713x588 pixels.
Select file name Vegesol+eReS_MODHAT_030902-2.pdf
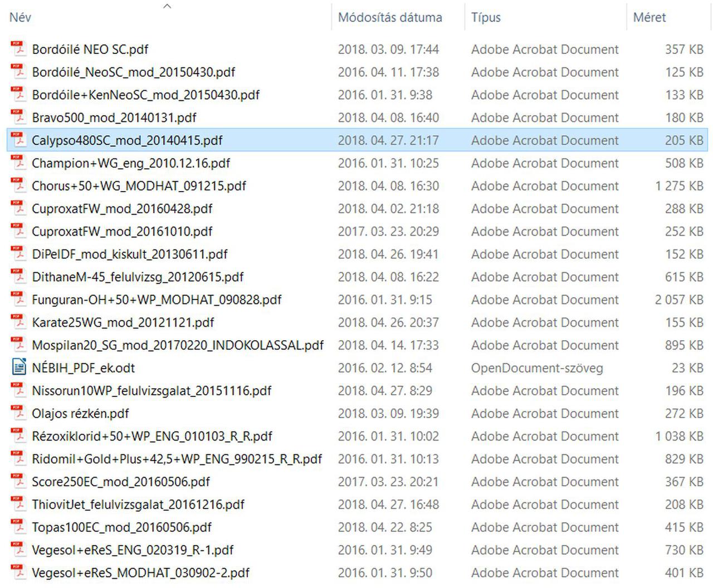(x=141, y=574)
